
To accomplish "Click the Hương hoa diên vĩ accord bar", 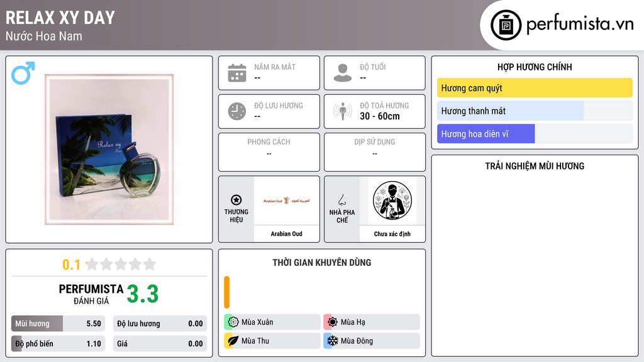I will [x=535, y=134].
